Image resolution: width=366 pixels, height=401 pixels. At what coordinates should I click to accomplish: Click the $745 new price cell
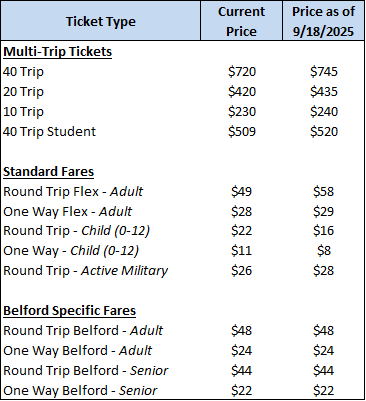pyautogui.click(x=324, y=72)
